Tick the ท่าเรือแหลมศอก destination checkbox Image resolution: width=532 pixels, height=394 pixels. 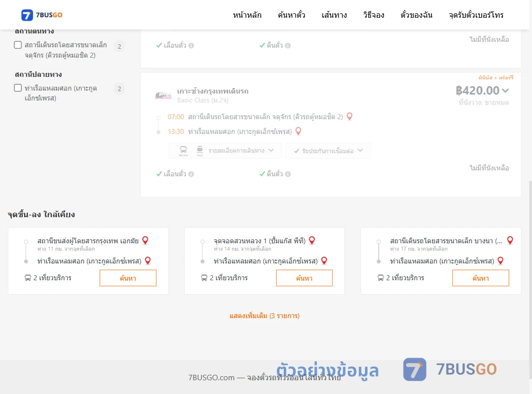tap(18, 88)
